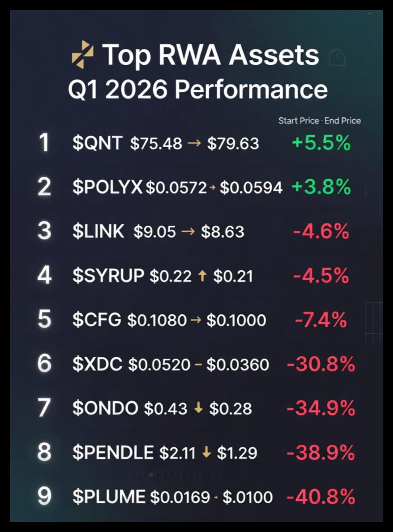The height and width of the screenshot is (532, 393).
Task: Click the +5.5% gain value
Action: 321,143
